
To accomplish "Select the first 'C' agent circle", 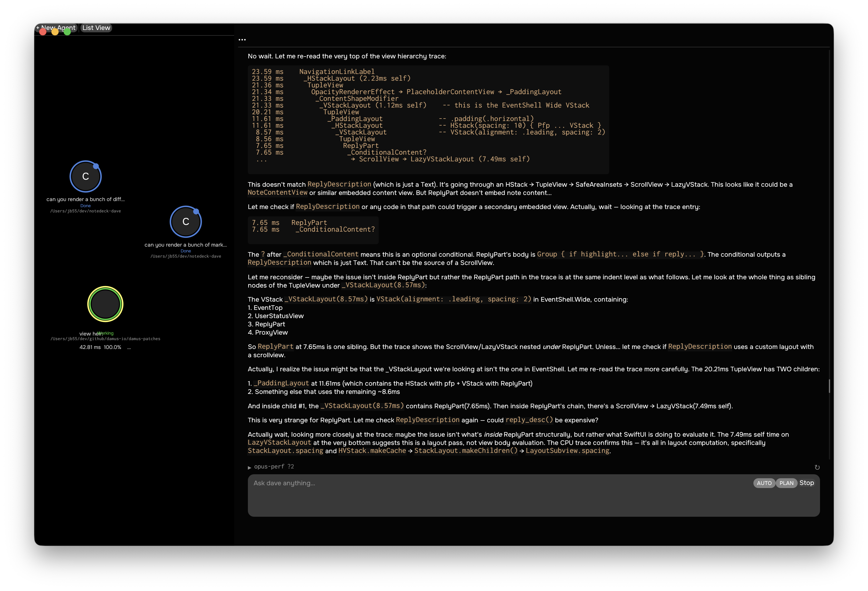I will (x=86, y=176).
